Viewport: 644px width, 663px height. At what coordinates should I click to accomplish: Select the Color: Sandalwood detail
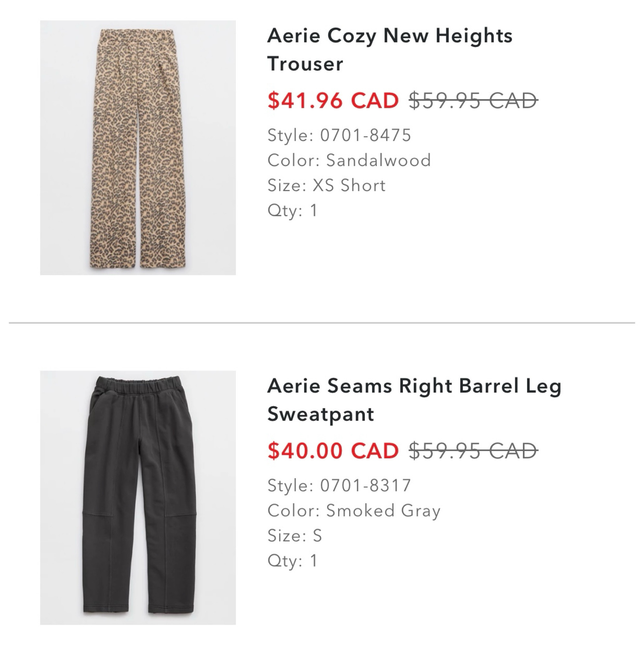(349, 160)
